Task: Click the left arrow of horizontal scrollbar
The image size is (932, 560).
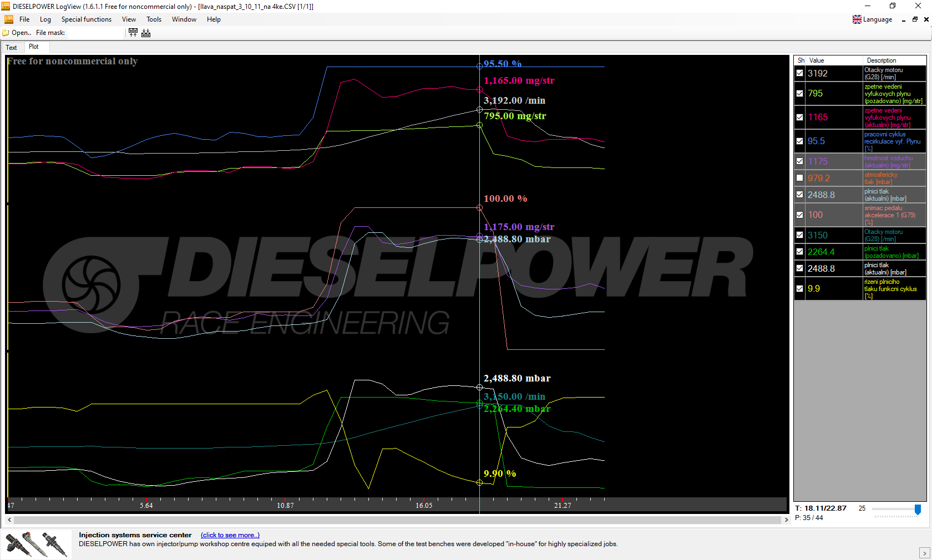Action: click(9, 520)
